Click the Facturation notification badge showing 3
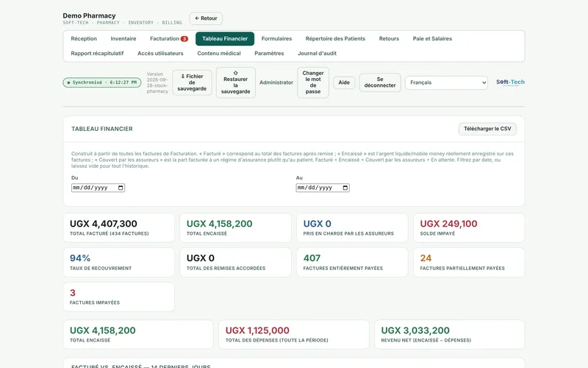 [x=184, y=39]
